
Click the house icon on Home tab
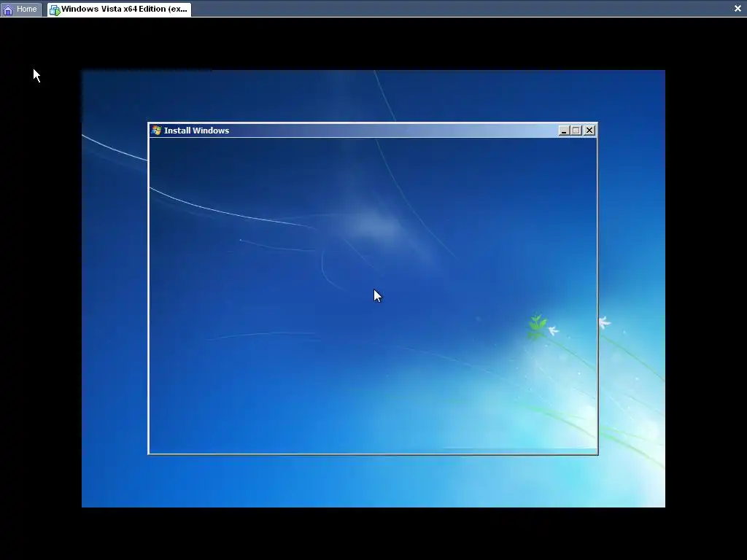[x=8, y=9]
